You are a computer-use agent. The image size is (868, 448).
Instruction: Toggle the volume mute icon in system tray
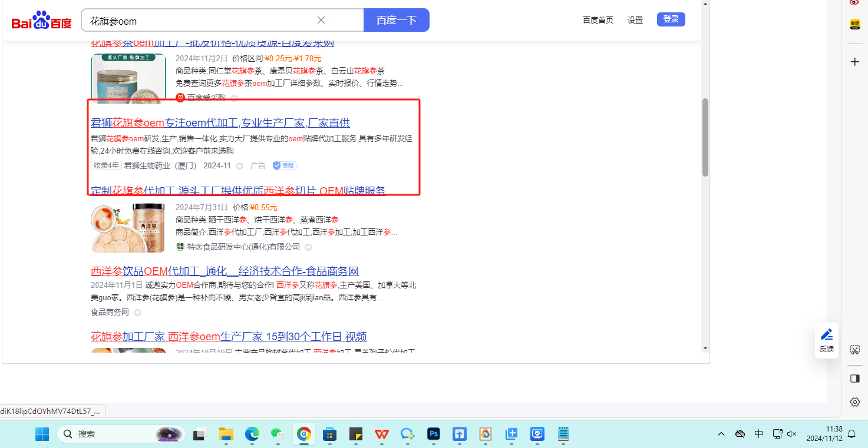click(x=792, y=434)
